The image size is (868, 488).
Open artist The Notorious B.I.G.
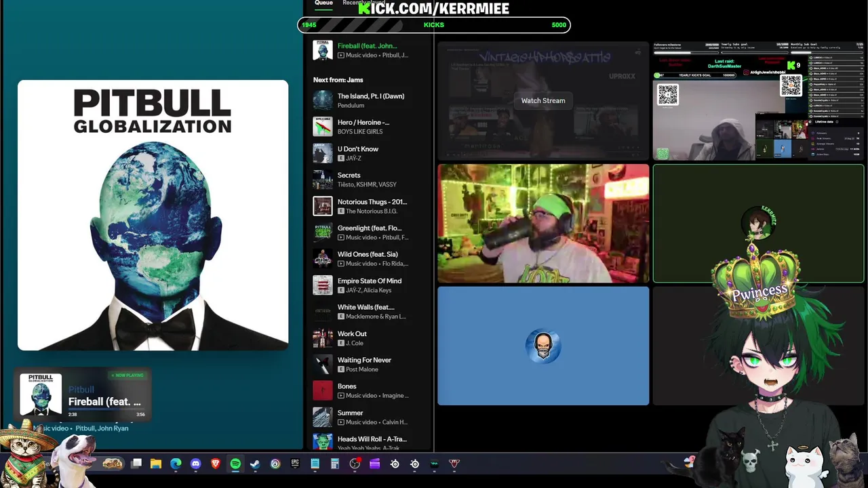tap(372, 211)
